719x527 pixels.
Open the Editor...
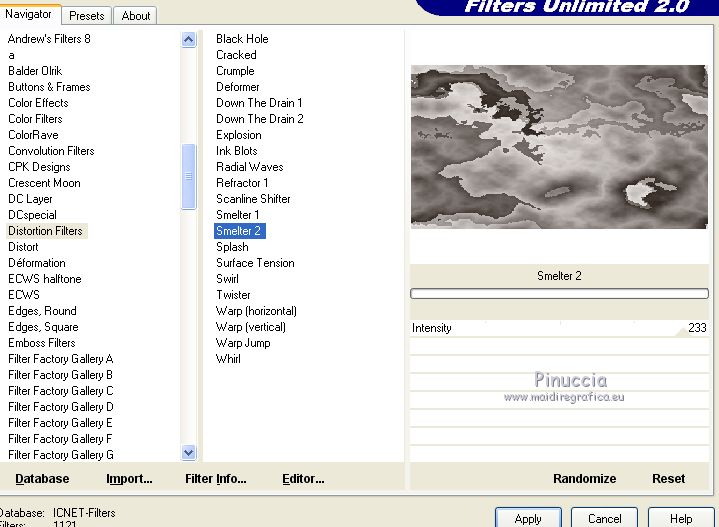pos(303,478)
